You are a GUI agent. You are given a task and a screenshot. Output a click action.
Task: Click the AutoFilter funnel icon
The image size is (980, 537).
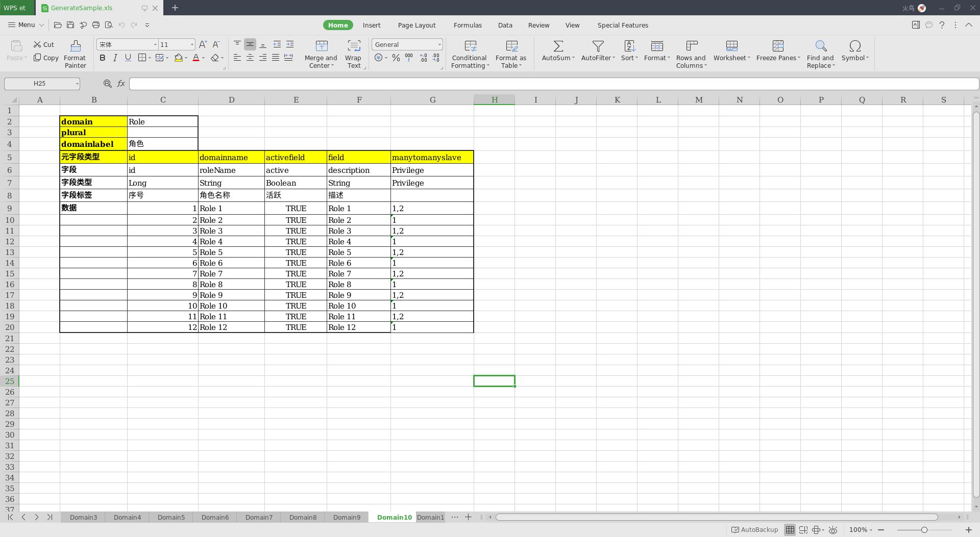pos(598,46)
